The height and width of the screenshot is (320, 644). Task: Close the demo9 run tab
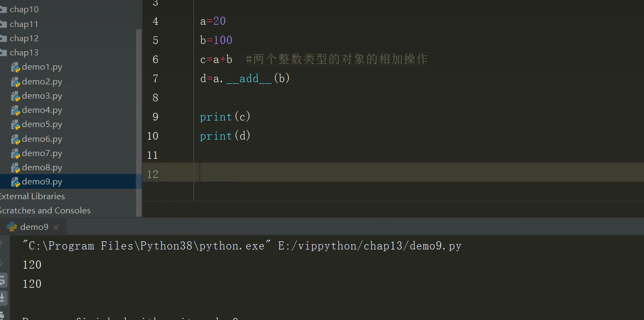(56, 227)
